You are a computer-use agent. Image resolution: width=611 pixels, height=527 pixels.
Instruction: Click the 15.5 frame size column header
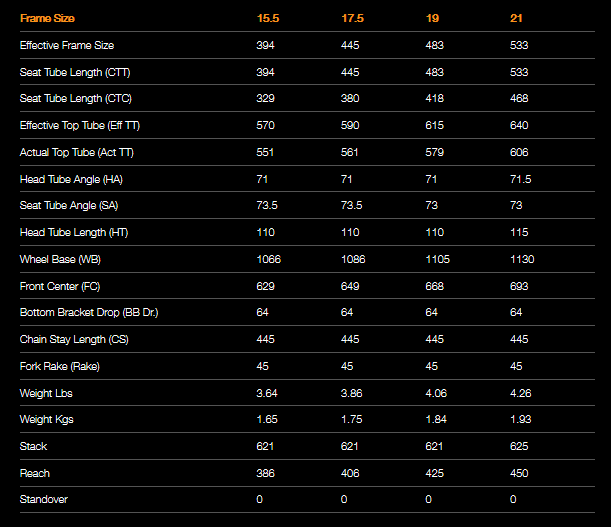tap(267, 18)
